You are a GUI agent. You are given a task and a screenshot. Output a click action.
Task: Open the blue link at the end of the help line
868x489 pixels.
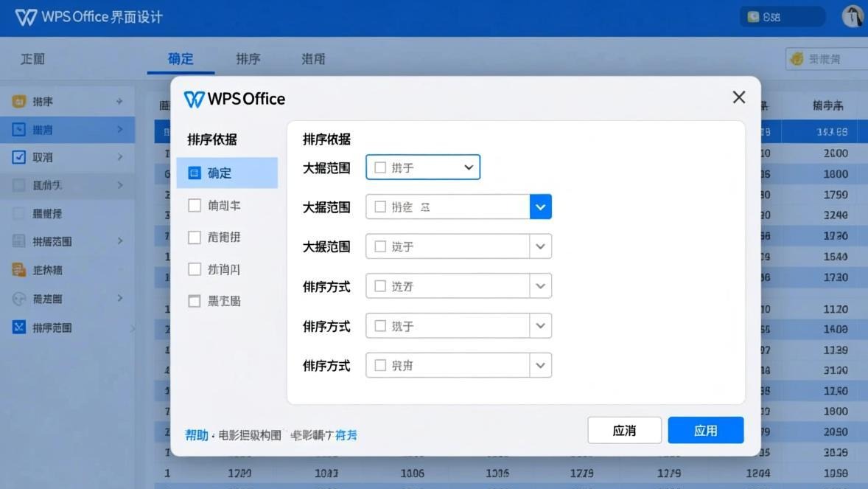click(346, 435)
